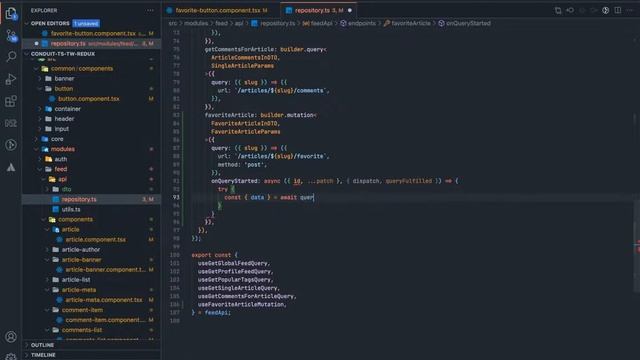This screenshot has height=360, width=640.
Task: Click useFavoriteArticleMutation in the code
Action: pyautogui.click(x=241, y=304)
